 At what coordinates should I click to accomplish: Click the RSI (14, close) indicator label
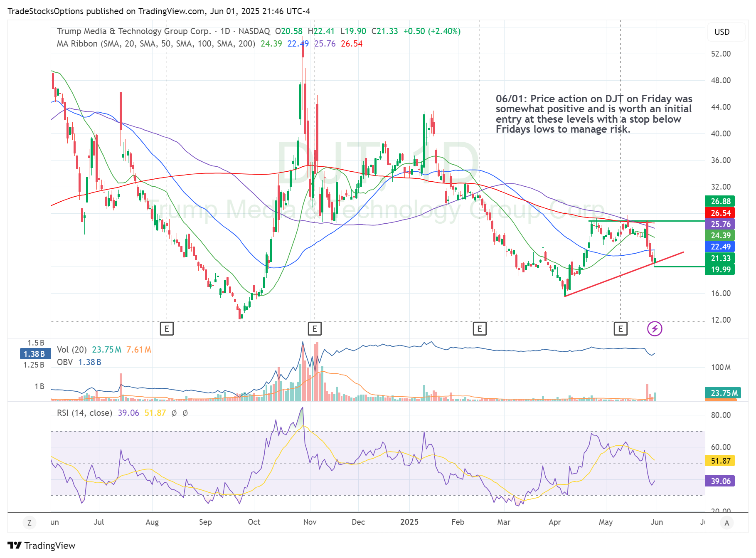(x=85, y=413)
